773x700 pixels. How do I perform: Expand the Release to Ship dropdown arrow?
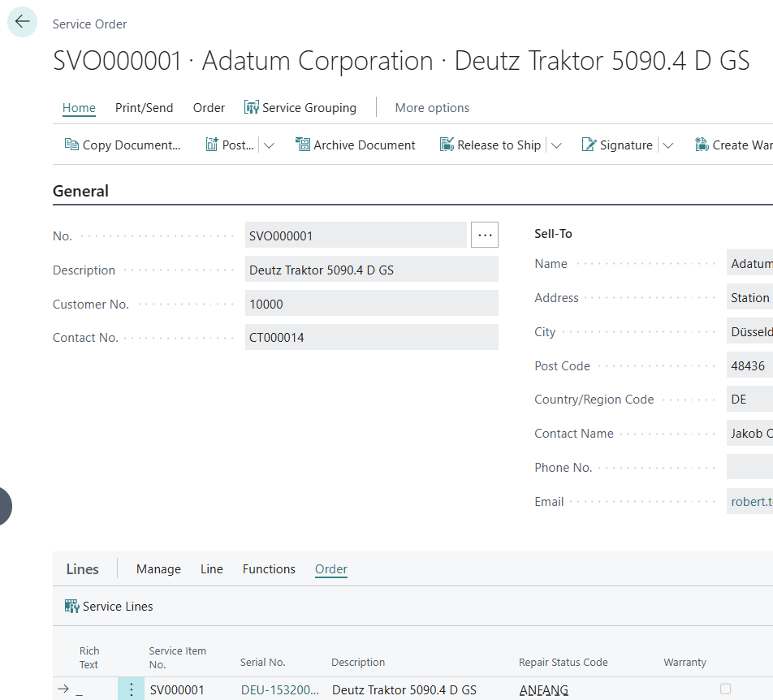556,145
